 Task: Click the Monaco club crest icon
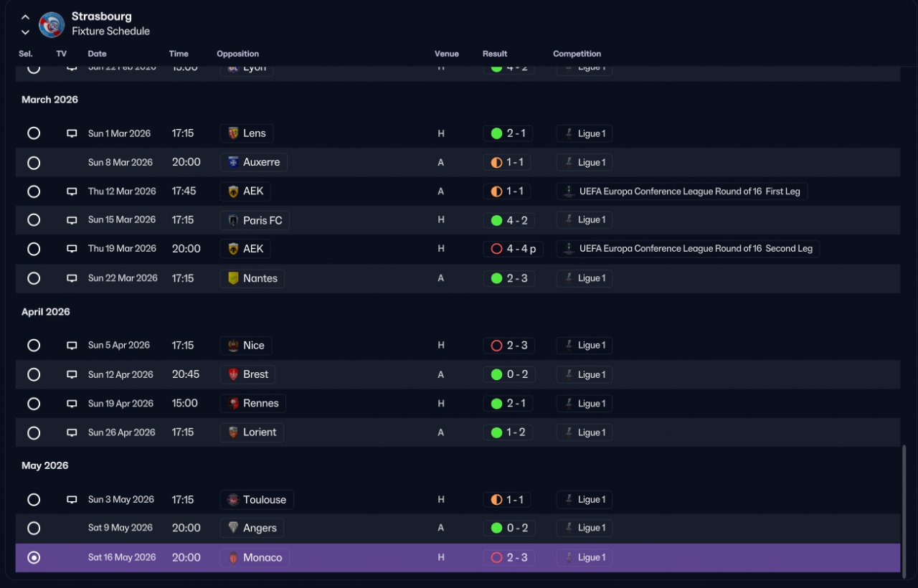pyautogui.click(x=233, y=557)
